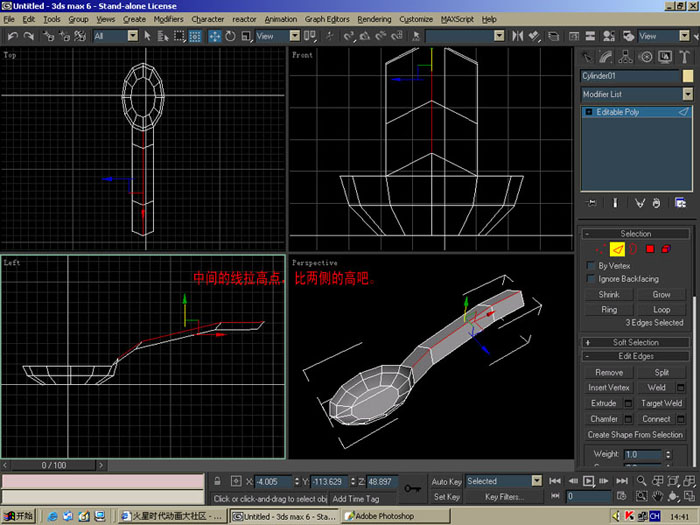Select Element sub-object level icon

(666, 249)
